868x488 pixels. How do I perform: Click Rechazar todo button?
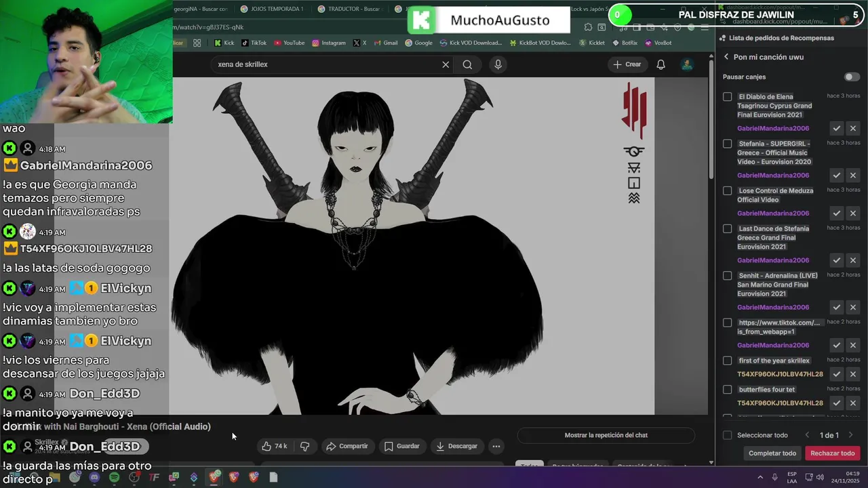(833, 453)
